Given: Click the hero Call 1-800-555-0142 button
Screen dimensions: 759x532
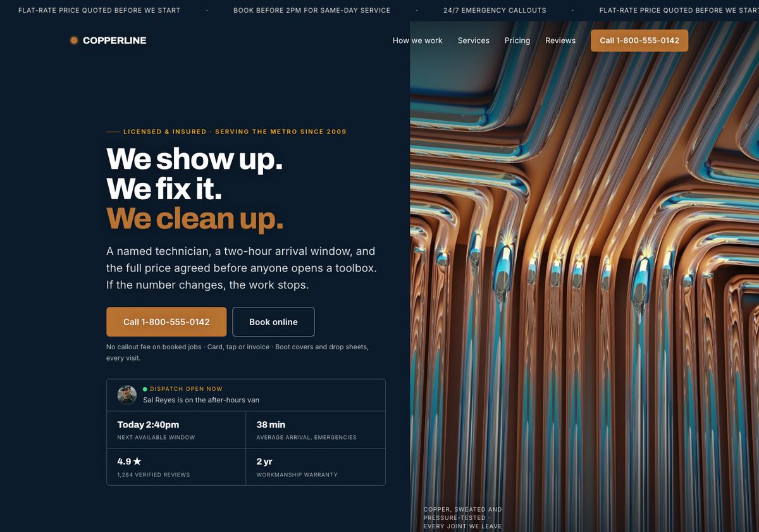Looking at the screenshot, I should [x=166, y=322].
